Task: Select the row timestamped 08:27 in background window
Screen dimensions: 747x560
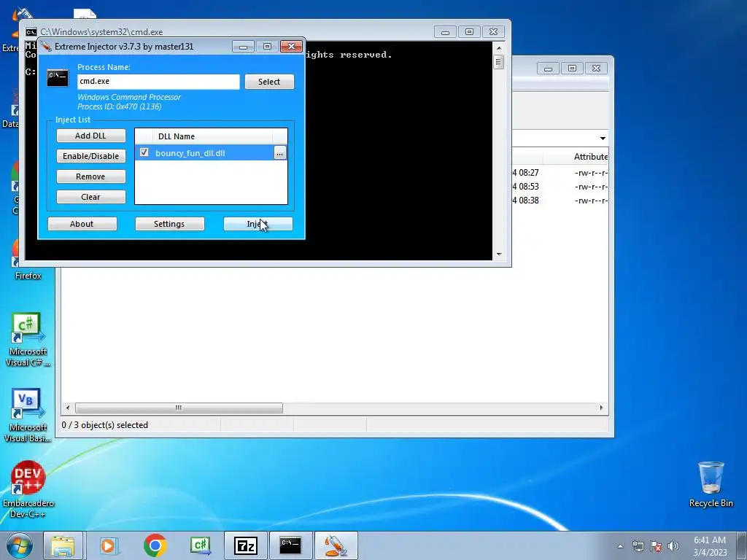Action: (560, 172)
